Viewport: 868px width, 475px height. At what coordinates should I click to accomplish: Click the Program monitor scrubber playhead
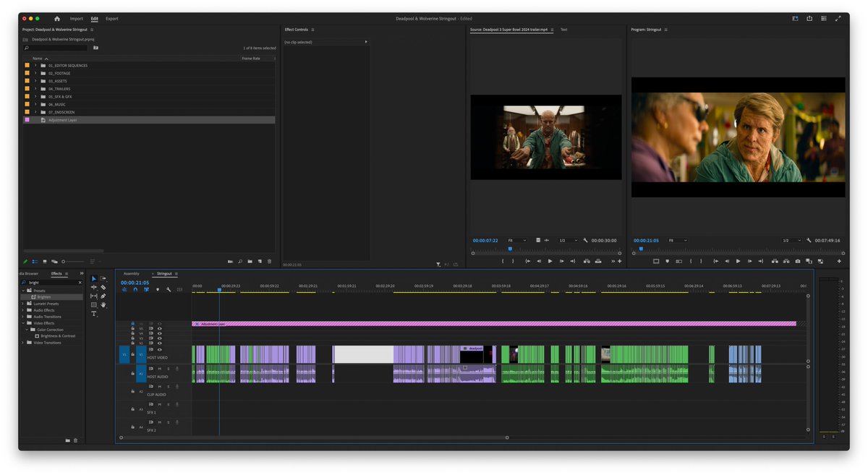640,249
